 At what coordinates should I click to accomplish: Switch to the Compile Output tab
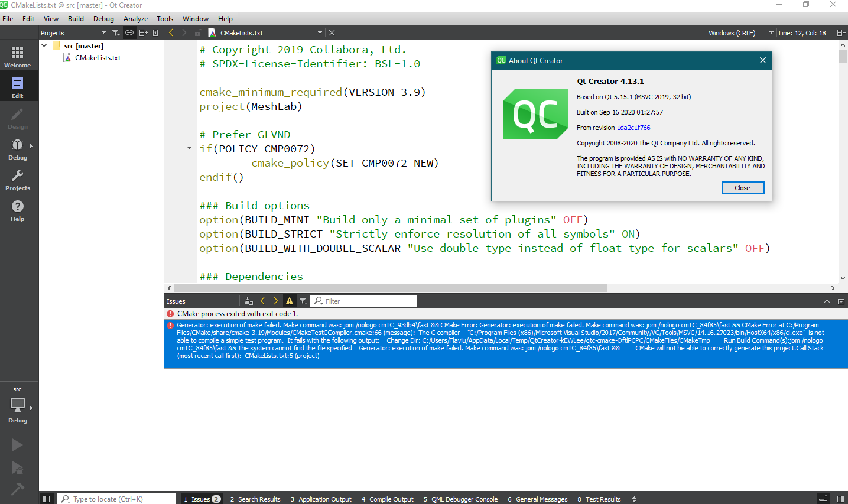click(x=387, y=499)
